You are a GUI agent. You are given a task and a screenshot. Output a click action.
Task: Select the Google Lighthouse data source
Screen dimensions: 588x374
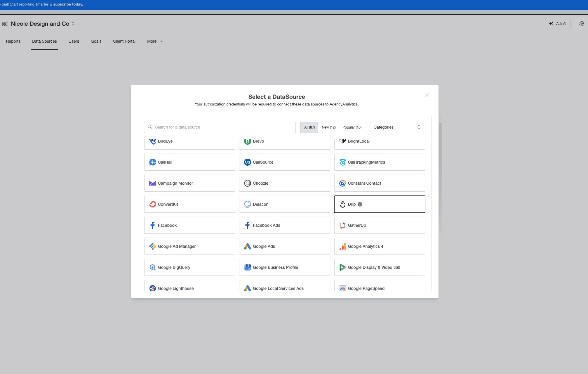(x=189, y=286)
